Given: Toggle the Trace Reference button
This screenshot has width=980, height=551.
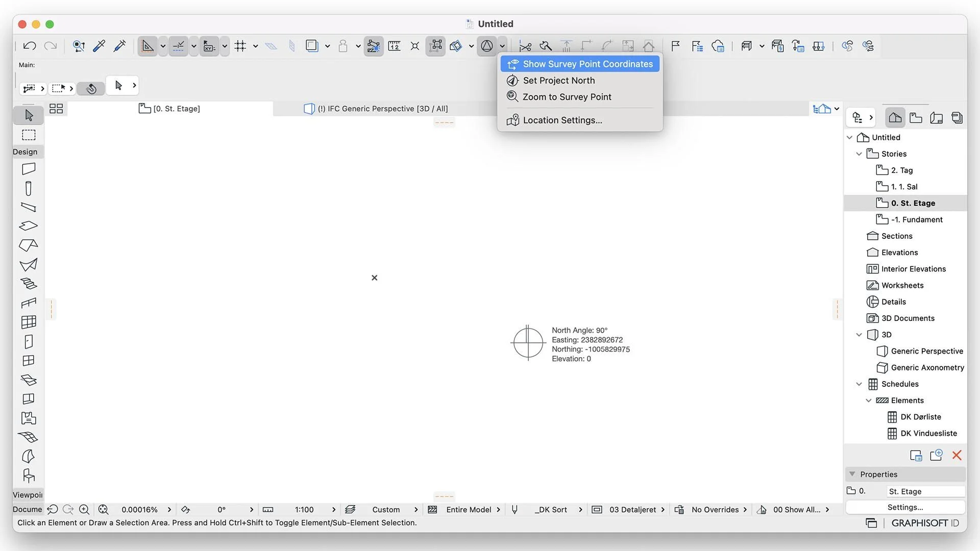Looking at the screenshot, I should [312, 46].
